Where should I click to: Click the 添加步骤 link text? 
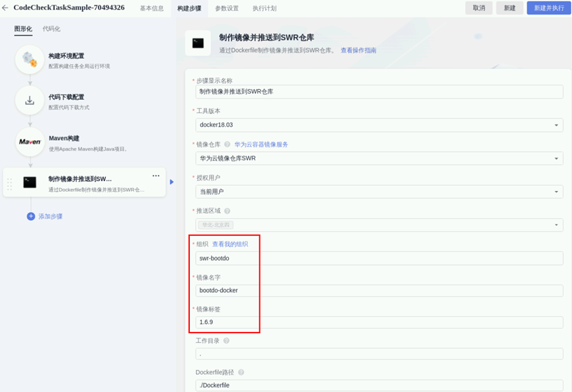coord(50,216)
